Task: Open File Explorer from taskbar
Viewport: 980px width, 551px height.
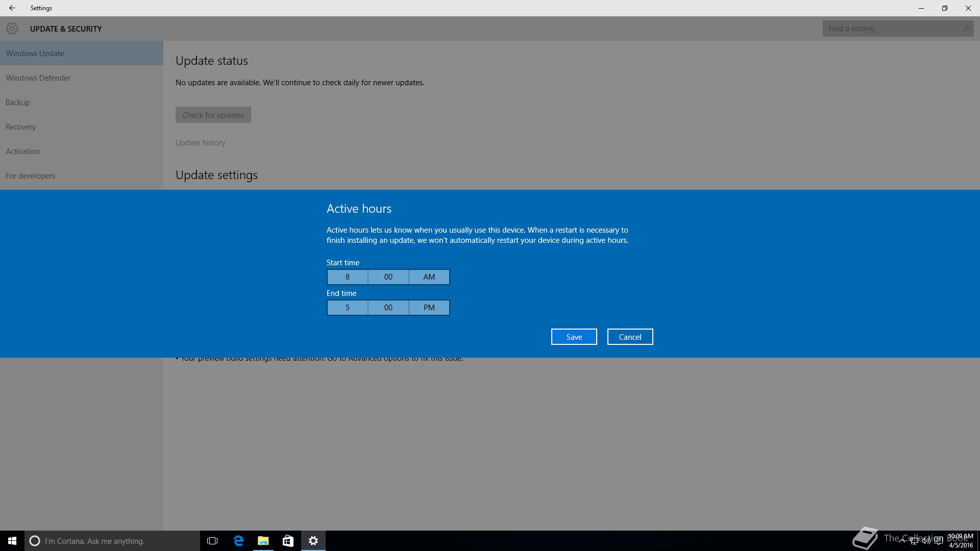Action: (263, 541)
